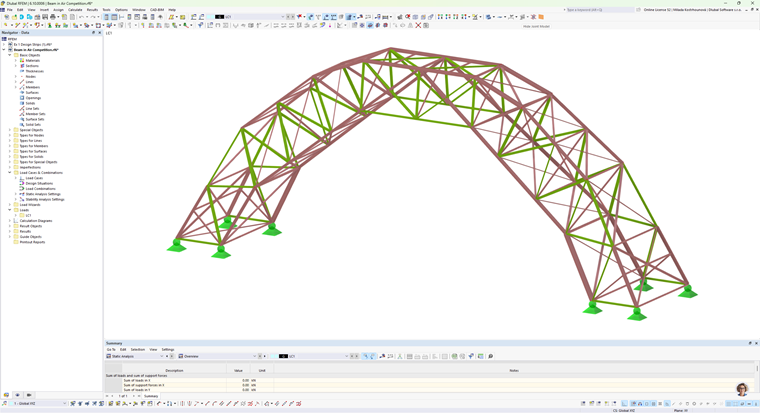The image size is (760, 413).
Task: Open Stability Analysis Settings entry
Action: pyautogui.click(x=44, y=199)
